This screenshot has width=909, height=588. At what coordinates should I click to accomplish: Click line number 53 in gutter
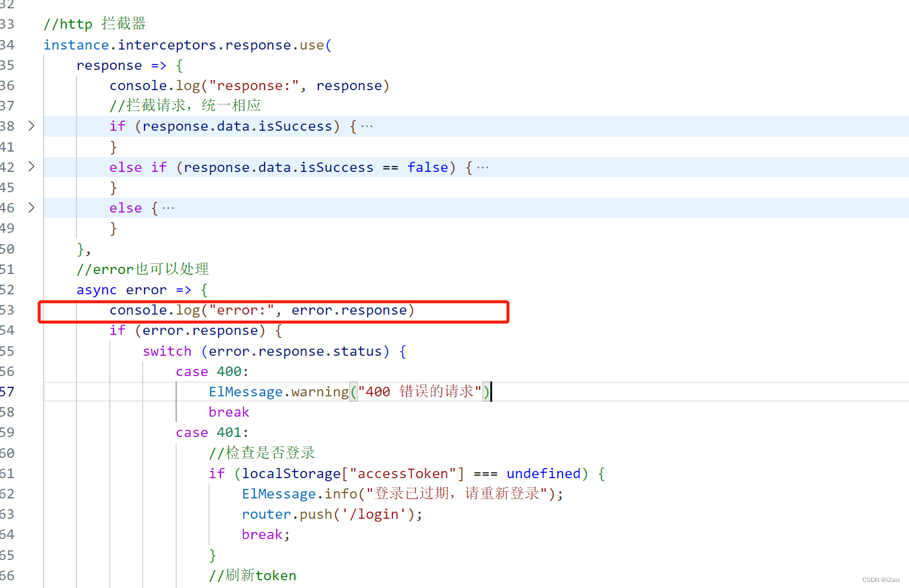(x=7, y=310)
